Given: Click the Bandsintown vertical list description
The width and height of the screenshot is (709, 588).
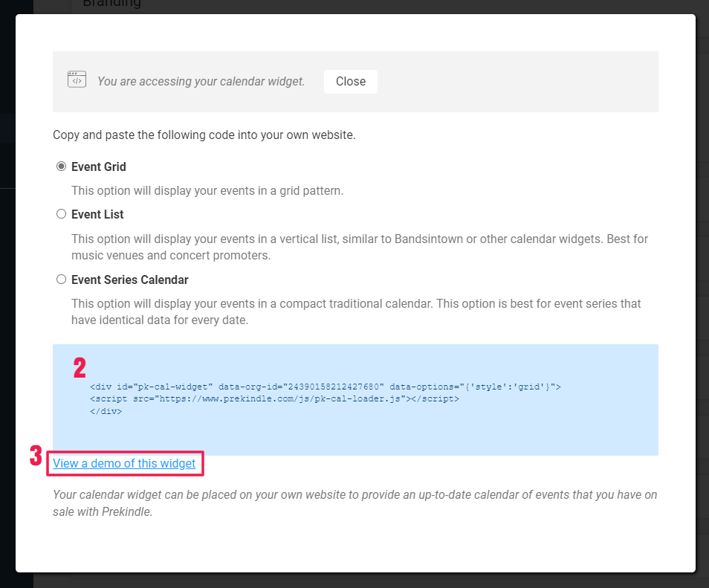Looking at the screenshot, I should pos(360,247).
